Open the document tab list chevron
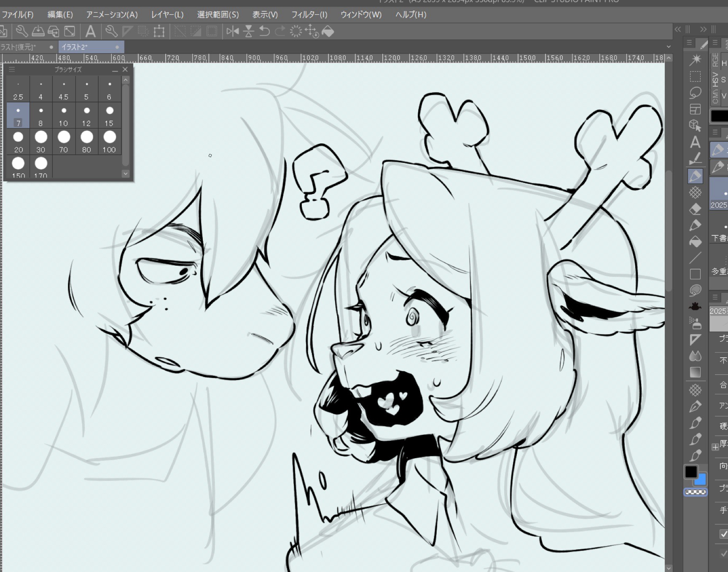This screenshot has width=728, height=572. coord(669,47)
